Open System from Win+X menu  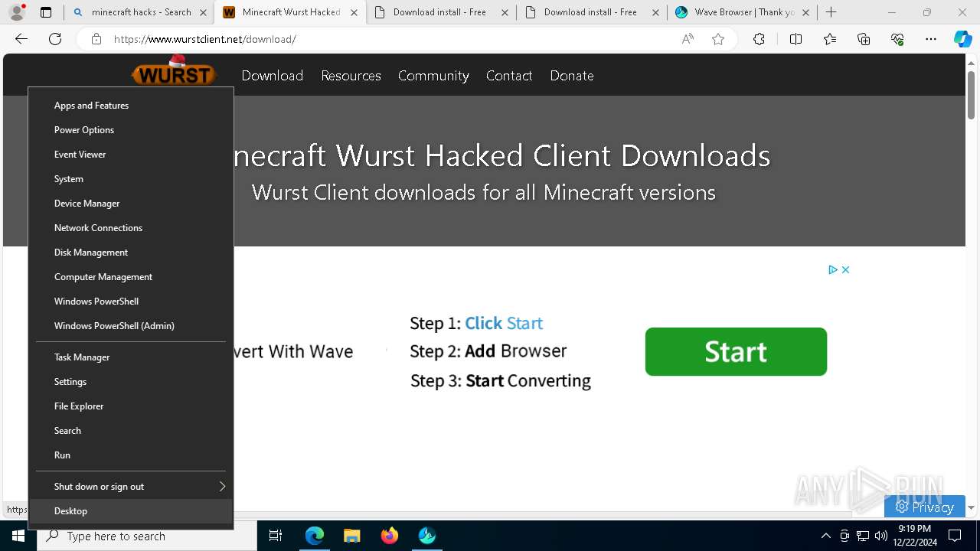(131, 179)
